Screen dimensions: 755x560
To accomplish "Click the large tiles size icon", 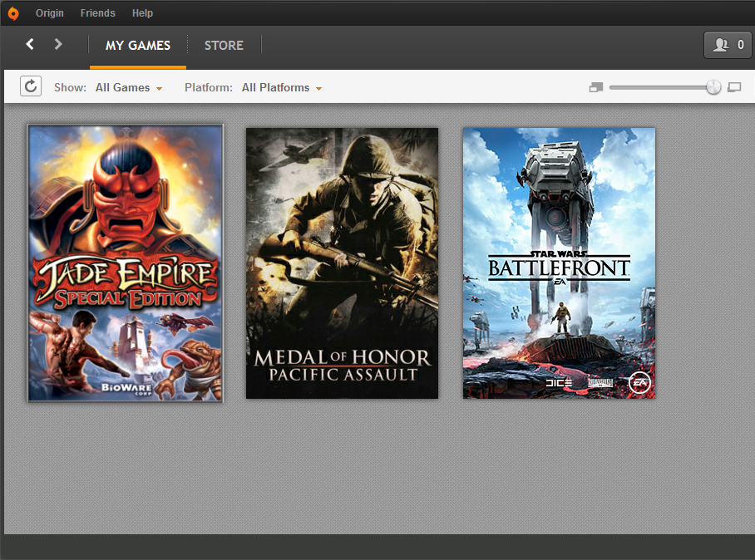I will (x=734, y=87).
